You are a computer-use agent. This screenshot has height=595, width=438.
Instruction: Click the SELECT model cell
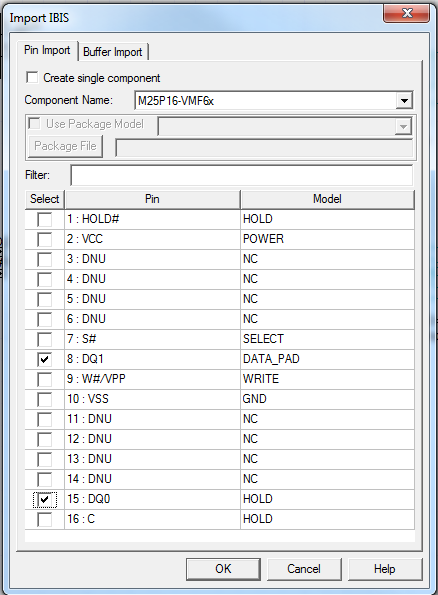pos(327,339)
